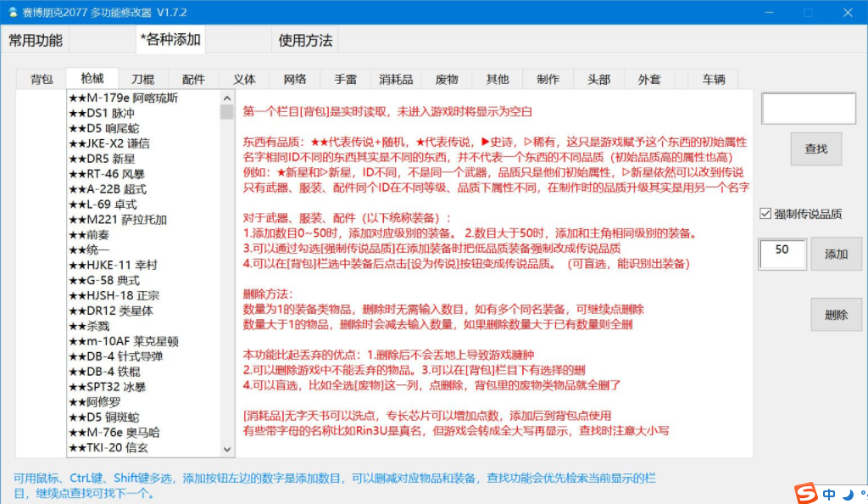Click the moon icon in the Sogou bar

click(847, 494)
